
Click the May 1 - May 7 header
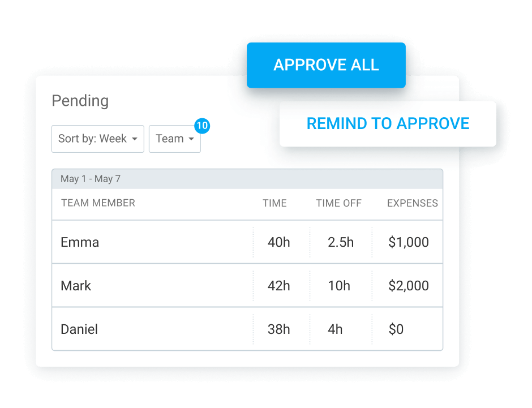coord(91,179)
